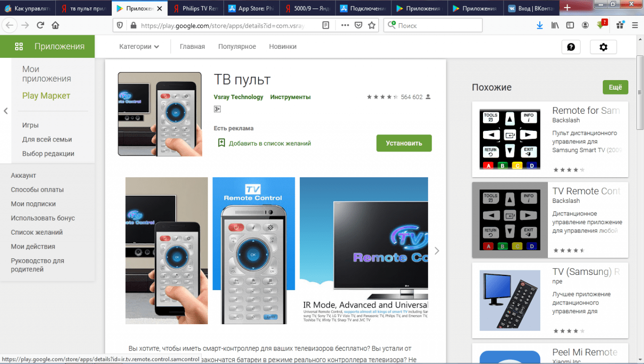
Task: Add ТВ пульт to wishlist
Action: coord(264,143)
